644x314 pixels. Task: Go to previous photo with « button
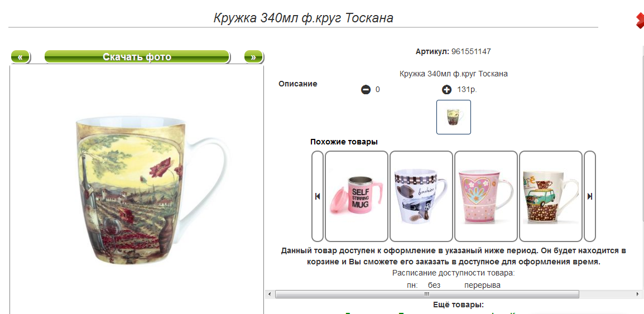[x=20, y=57]
